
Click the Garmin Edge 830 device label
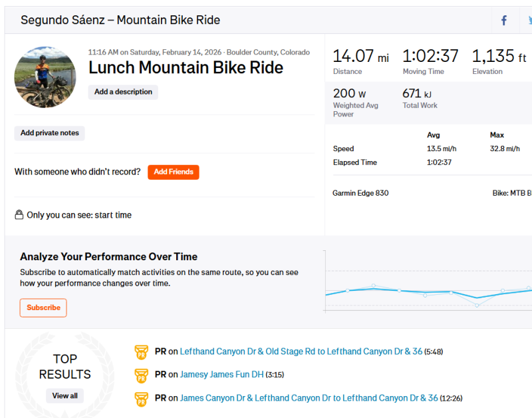360,193
